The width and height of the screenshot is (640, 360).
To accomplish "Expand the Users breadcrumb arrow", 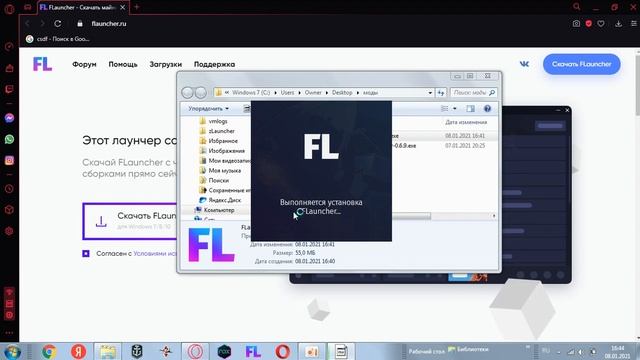I will pos(299,93).
